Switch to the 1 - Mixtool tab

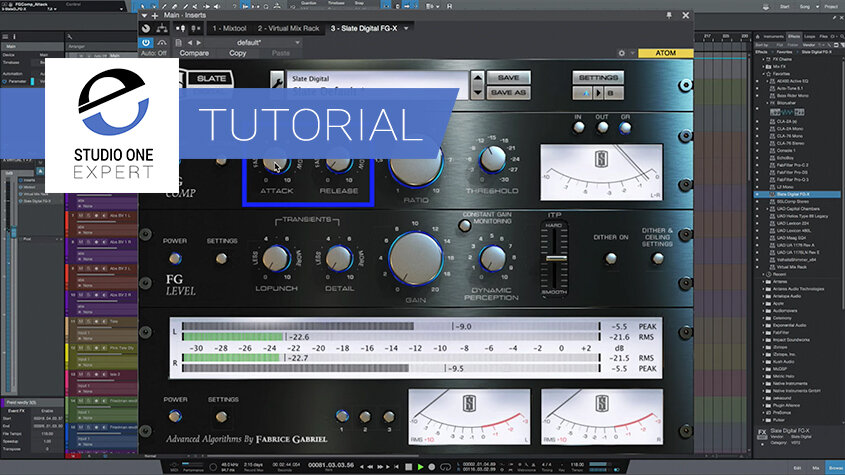[229, 28]
